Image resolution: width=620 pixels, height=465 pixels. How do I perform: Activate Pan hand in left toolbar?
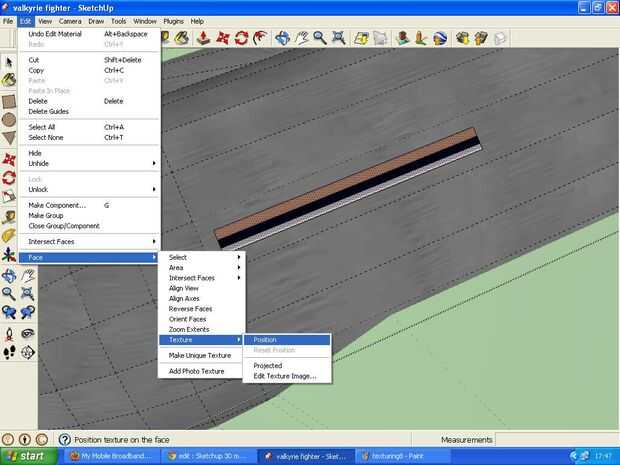(x=28, y=276)
